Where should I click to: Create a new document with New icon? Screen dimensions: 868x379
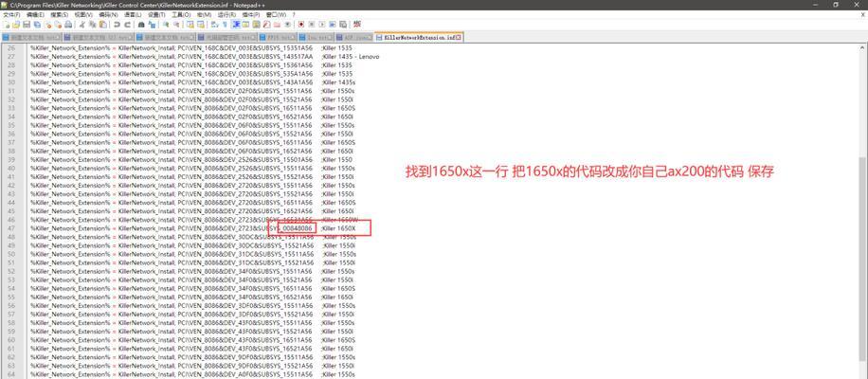(x=6, y=25)
